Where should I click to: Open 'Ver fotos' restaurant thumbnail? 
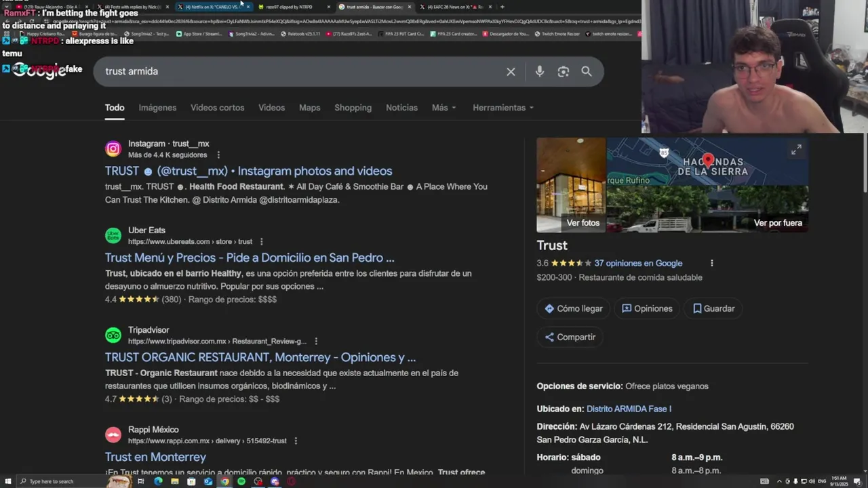pos(571,185)
